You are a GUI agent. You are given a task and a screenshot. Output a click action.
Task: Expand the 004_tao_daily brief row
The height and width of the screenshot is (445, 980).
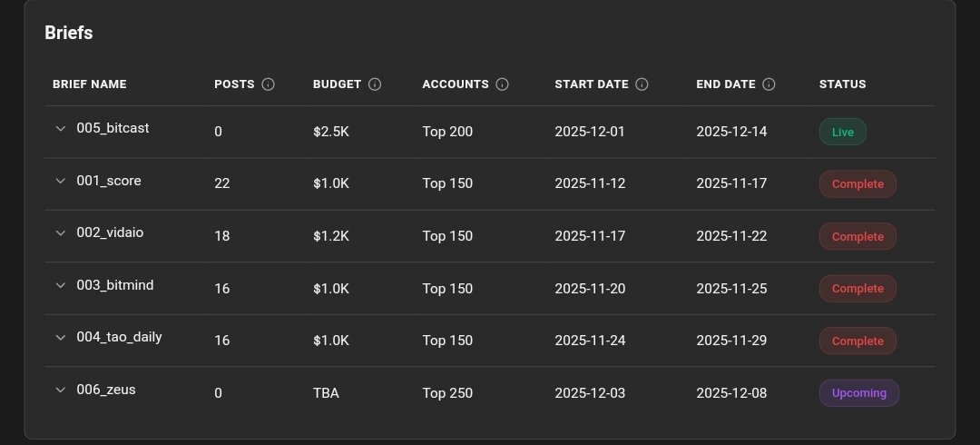coord(61,338)
